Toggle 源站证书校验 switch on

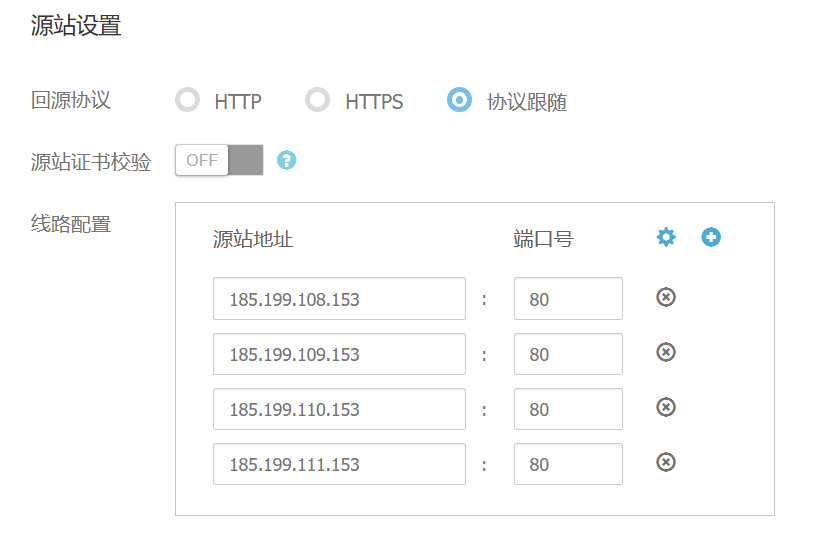point(219,160)
